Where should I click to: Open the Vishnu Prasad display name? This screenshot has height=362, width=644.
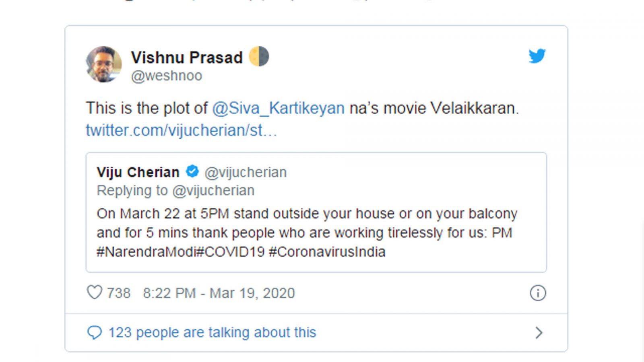coord(187,58)
